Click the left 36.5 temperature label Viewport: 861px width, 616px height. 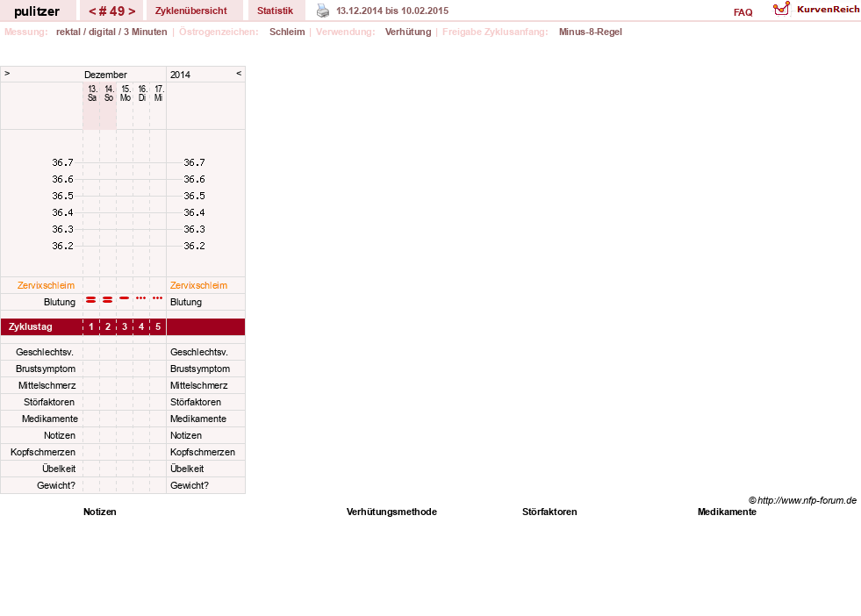[62, 196]
